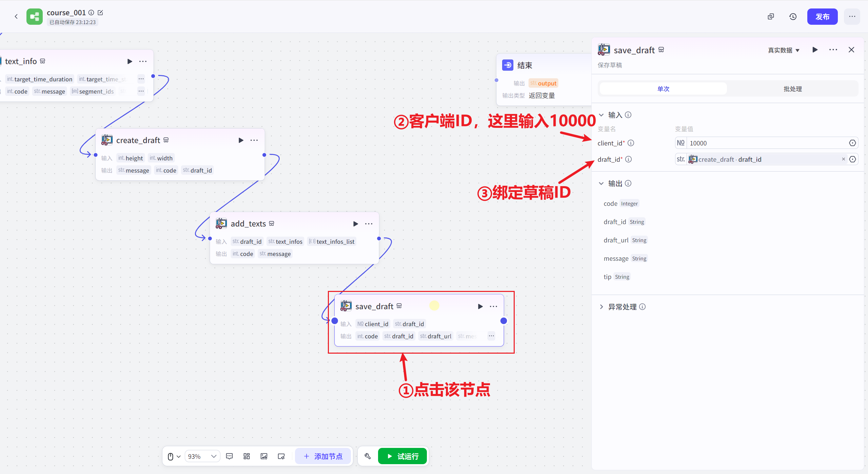Click the export-as-image icon

[x=264, y=456]
